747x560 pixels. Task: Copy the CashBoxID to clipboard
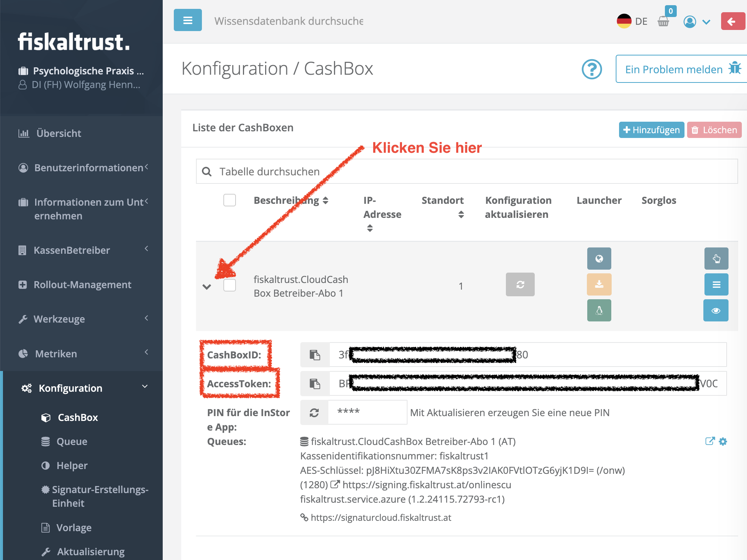(315, 355)
